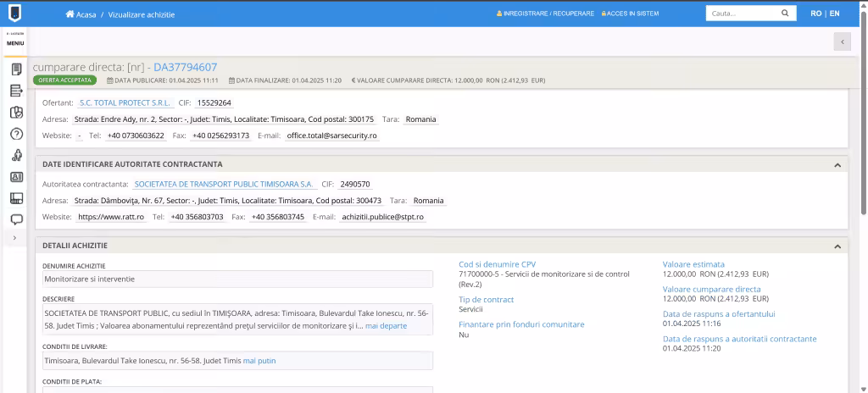Open Acces in Sistem link

(630, 14)
